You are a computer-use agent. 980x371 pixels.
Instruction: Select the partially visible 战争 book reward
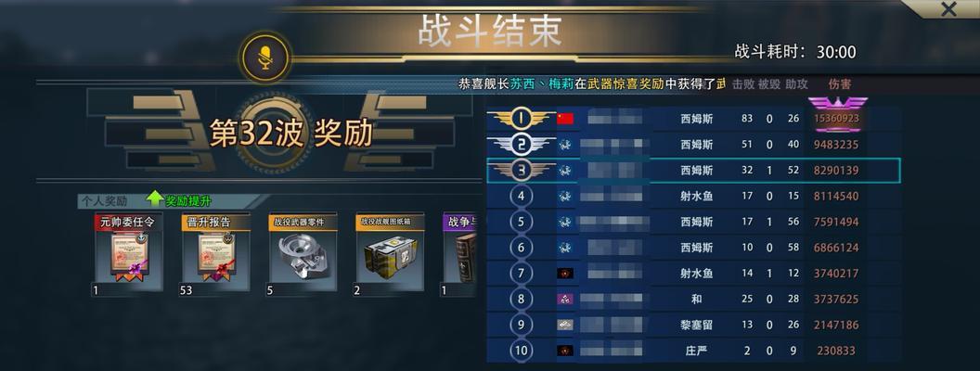pos(459,251)
